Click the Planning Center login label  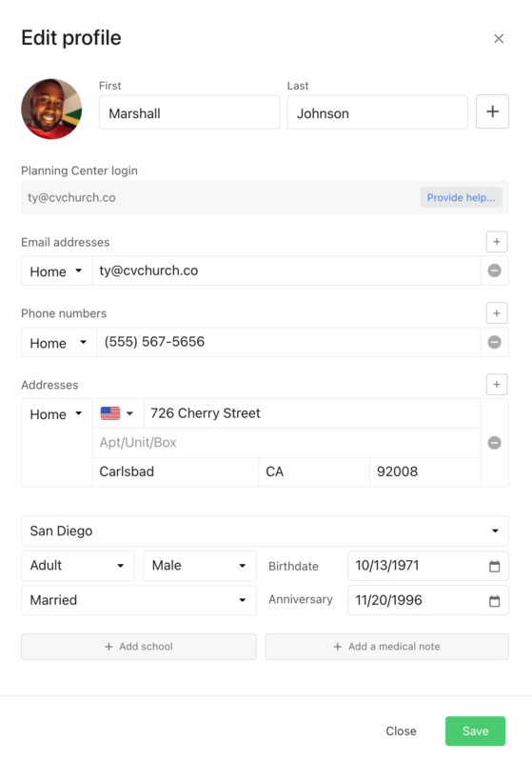tap(79, 170)
